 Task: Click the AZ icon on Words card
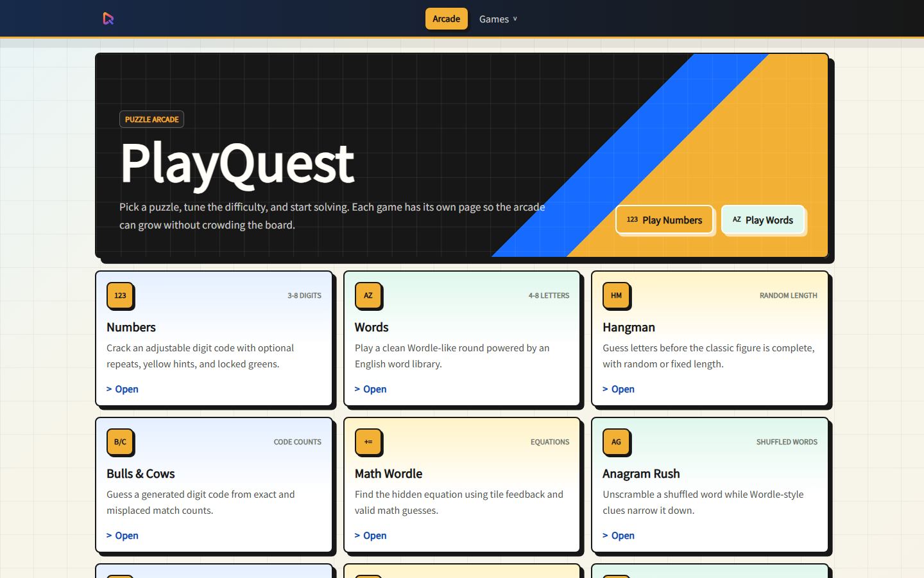pos(368,295)
